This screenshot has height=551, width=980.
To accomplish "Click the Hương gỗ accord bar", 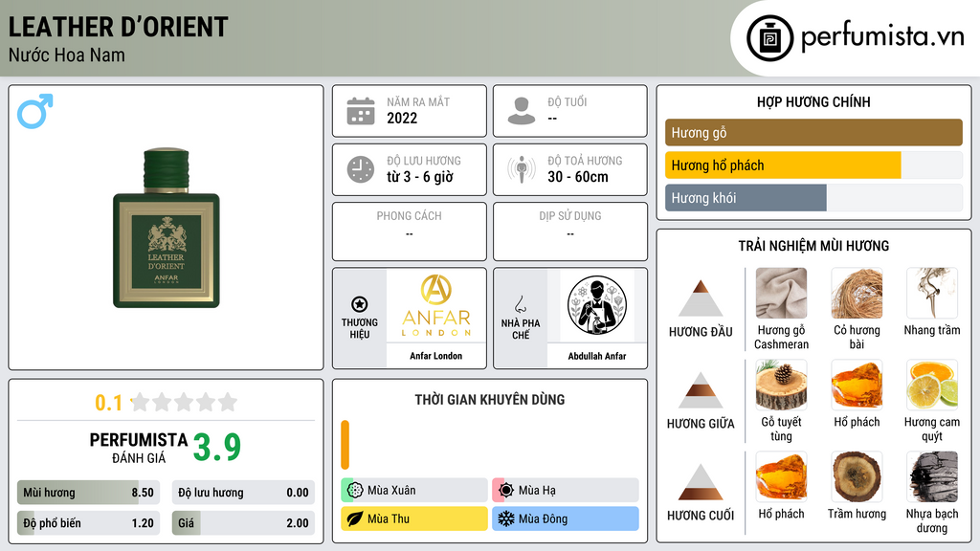I will click(x=813, y=132).
